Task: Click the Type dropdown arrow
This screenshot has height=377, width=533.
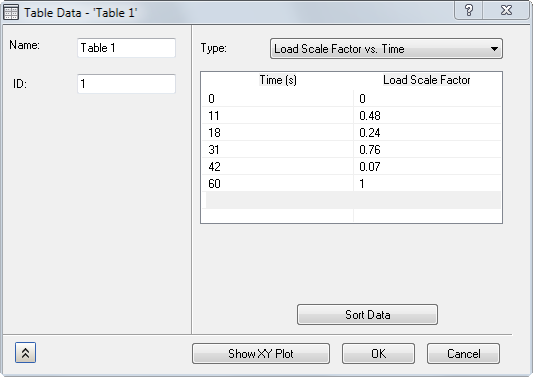Action: click(x=494, y=49)
